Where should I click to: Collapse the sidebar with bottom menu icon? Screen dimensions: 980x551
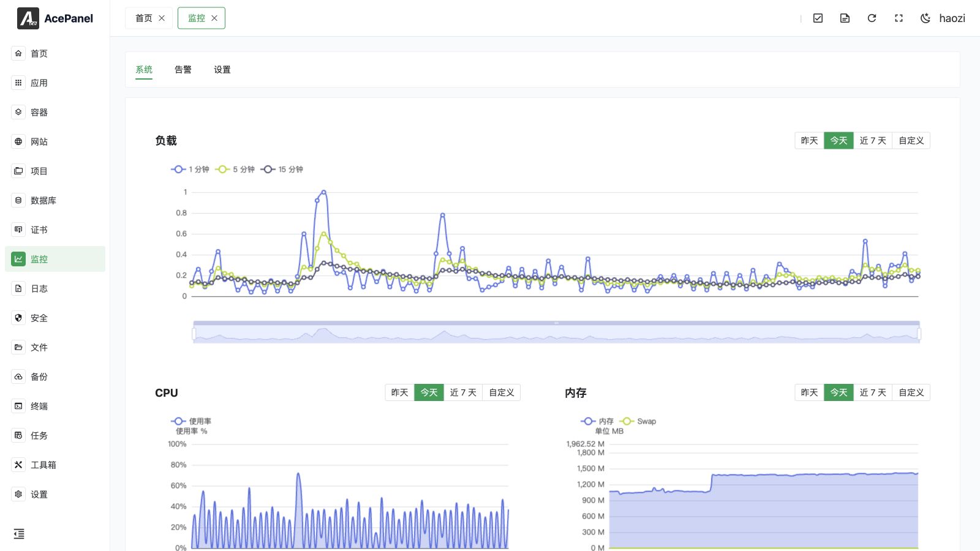[19, 534]
